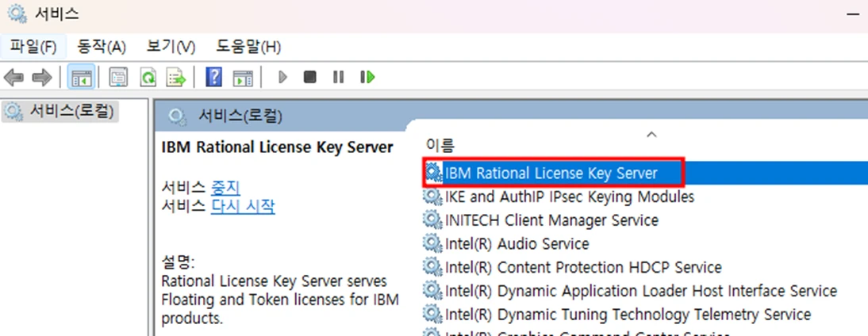Image resolution: width=868 pixels, height=336 pixels.
Task: Click the 서비스(로컬) header in the right pane
Action: [240, 116]
